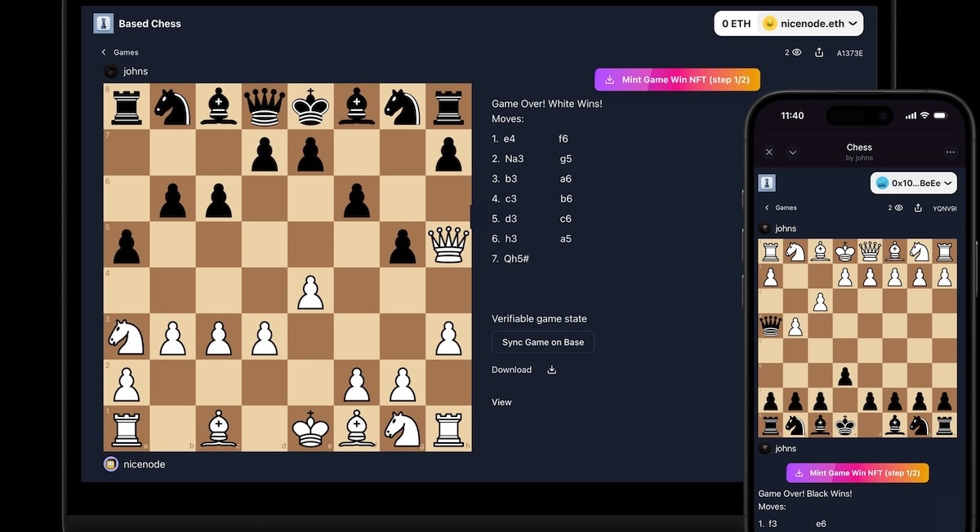Click the Sync Game on Base button
The height and width of the screenshot is (532, 980).
click(x=543, y=343)
